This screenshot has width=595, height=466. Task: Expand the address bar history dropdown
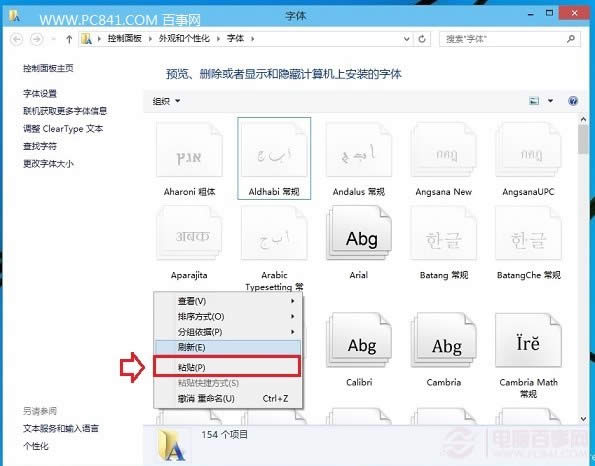click(406, 39)
